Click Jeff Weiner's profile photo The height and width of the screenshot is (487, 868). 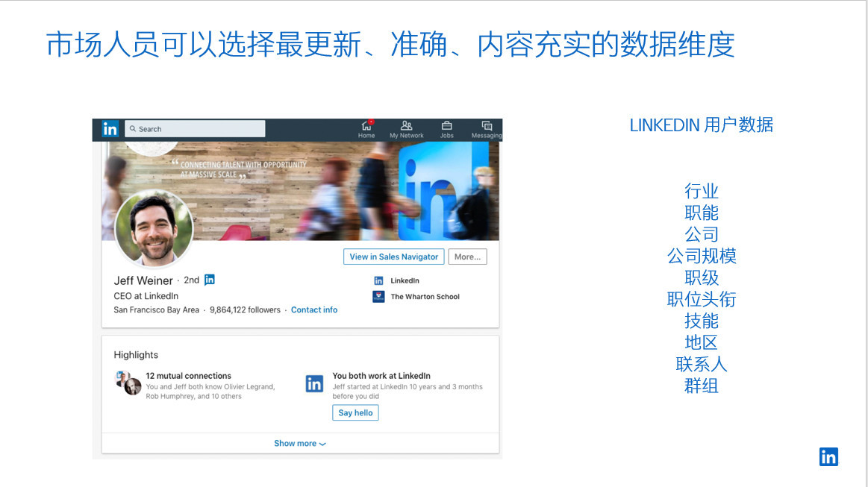pos(154,228)
